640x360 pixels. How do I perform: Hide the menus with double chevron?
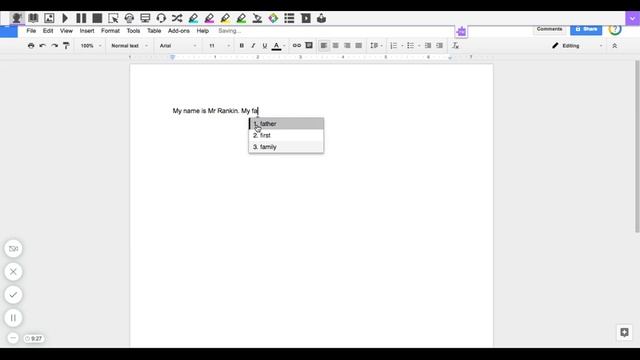coord(614,46)
